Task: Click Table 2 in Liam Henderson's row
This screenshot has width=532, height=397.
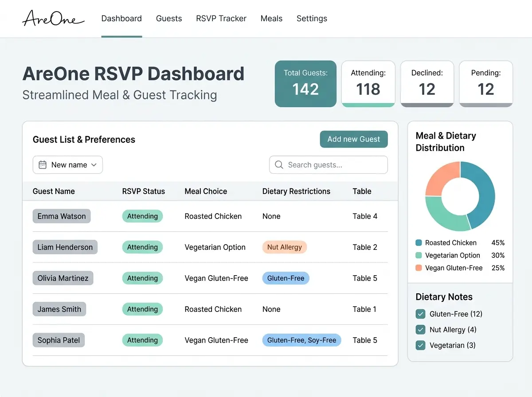Action: 365,247
